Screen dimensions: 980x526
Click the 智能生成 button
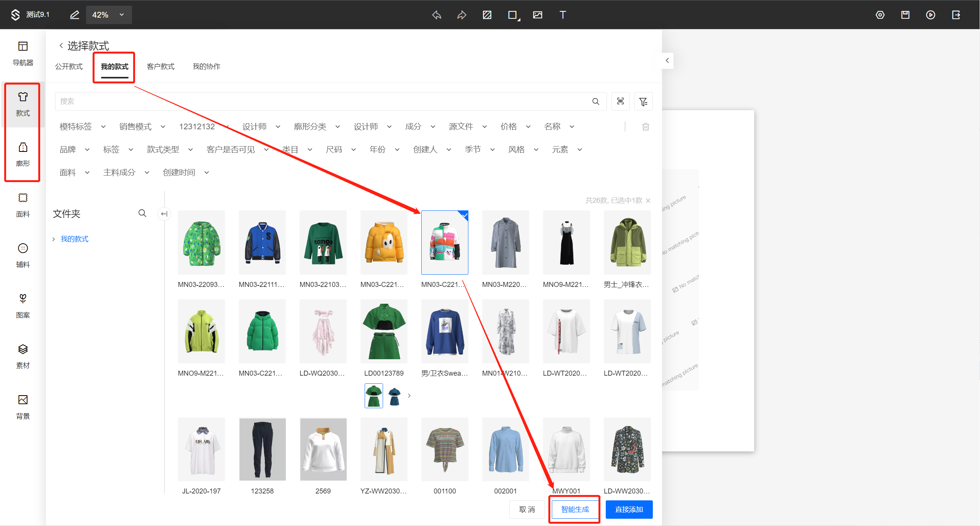[x=575, y=510]
